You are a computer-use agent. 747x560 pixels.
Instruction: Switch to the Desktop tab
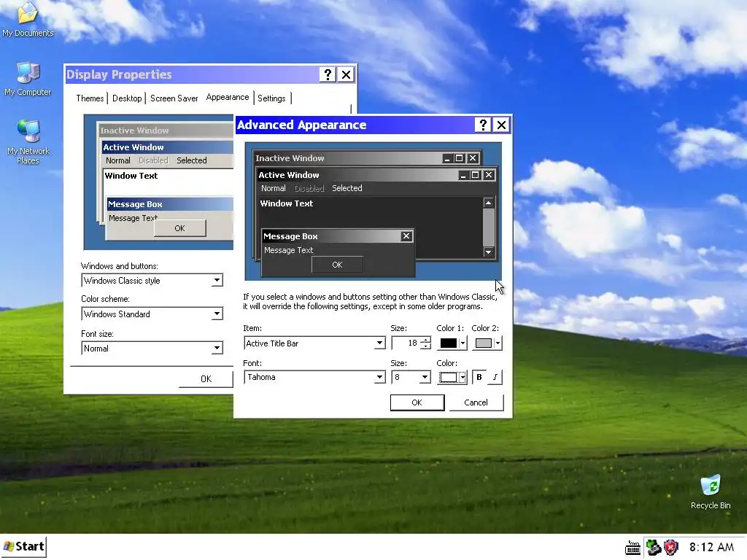tap(127, 98)
